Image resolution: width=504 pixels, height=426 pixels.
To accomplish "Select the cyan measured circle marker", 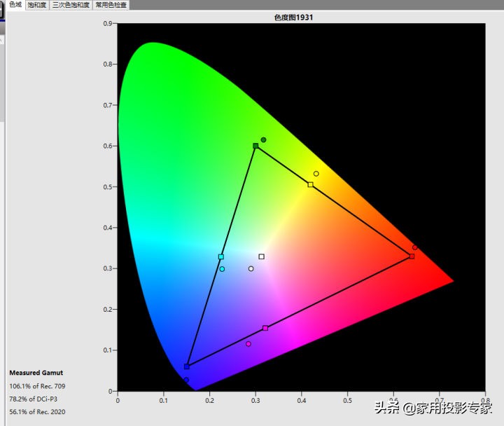I will click(x=222, y=269).
